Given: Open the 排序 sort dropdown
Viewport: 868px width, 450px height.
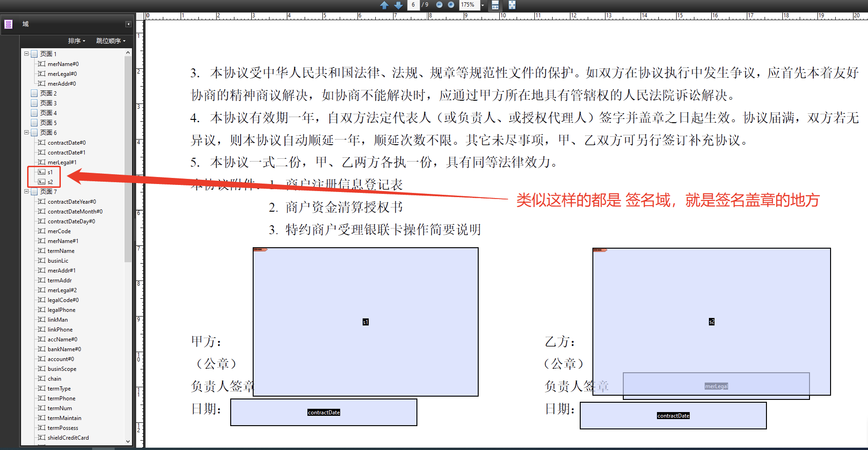Looking at the screenshot, I should [x=77, y=41].
